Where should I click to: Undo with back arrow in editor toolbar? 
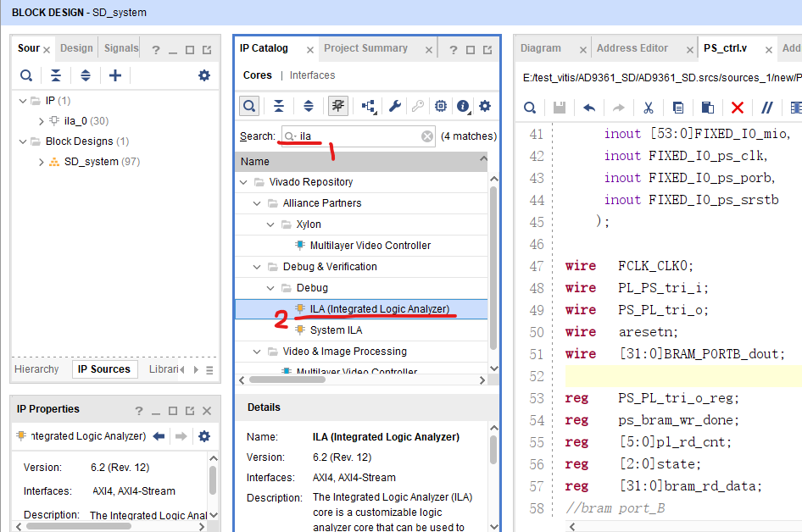tap(589, 108)
